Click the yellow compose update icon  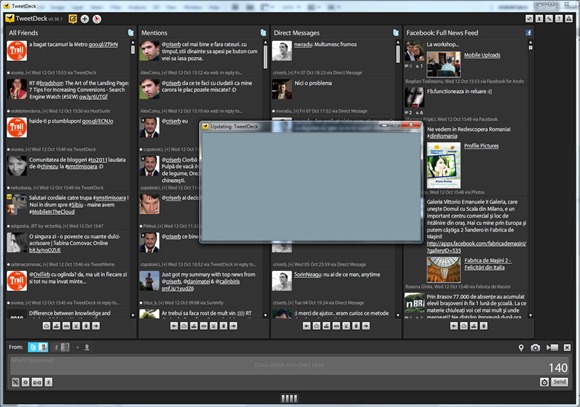tap(73, 19)
